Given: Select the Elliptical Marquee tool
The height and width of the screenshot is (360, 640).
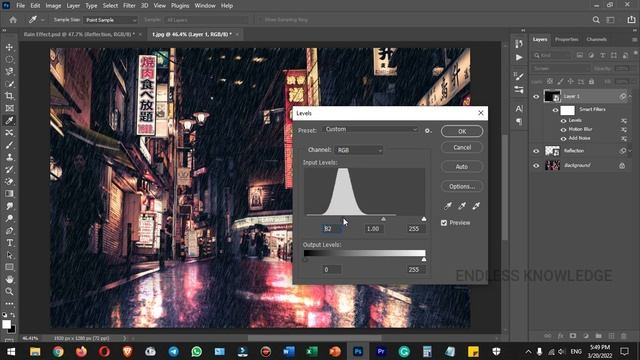Looking at the screenshot, I should click(x=9, y=60).
